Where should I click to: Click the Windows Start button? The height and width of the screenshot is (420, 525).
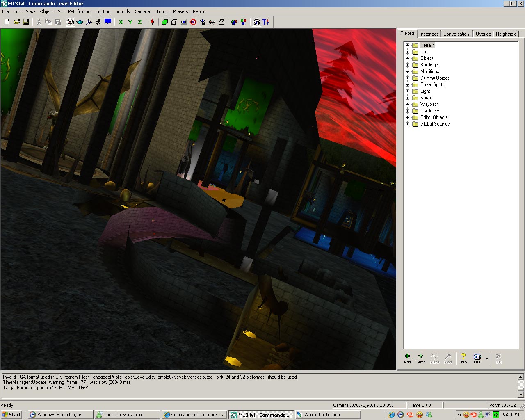(x=11, y=415)
